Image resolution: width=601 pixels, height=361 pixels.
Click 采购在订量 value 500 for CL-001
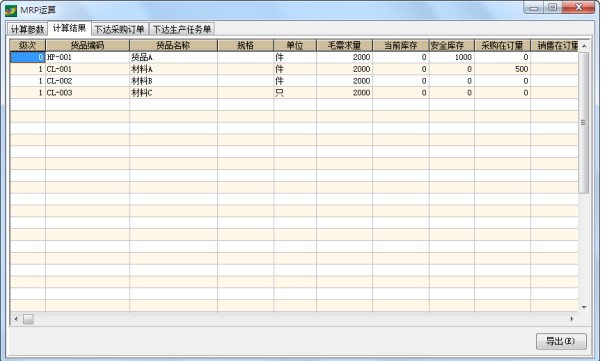[502, 69]
